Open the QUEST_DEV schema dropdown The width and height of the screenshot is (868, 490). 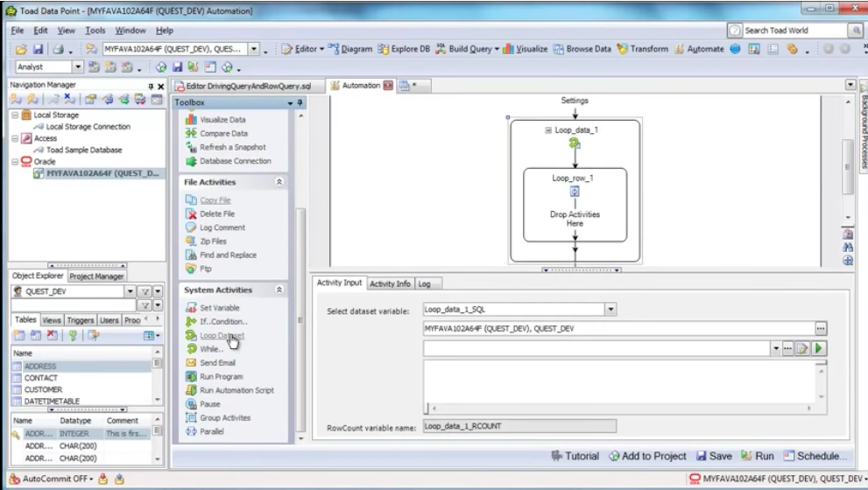coord(131,290)
